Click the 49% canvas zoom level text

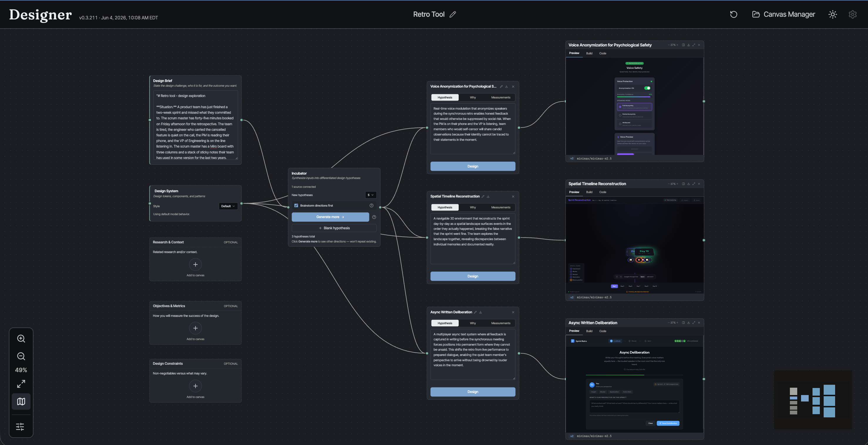pyautogui.click(x=21, y=370)
